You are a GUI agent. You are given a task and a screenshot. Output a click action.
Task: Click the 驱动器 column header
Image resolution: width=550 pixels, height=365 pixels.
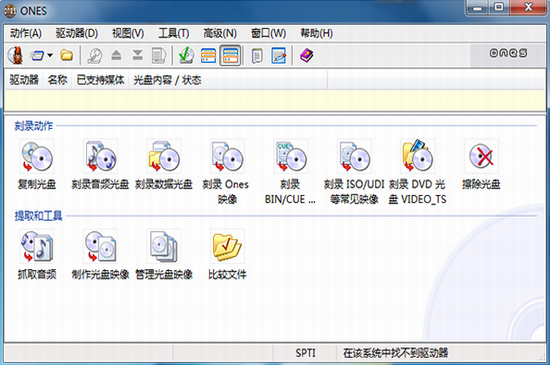point(24,80)
